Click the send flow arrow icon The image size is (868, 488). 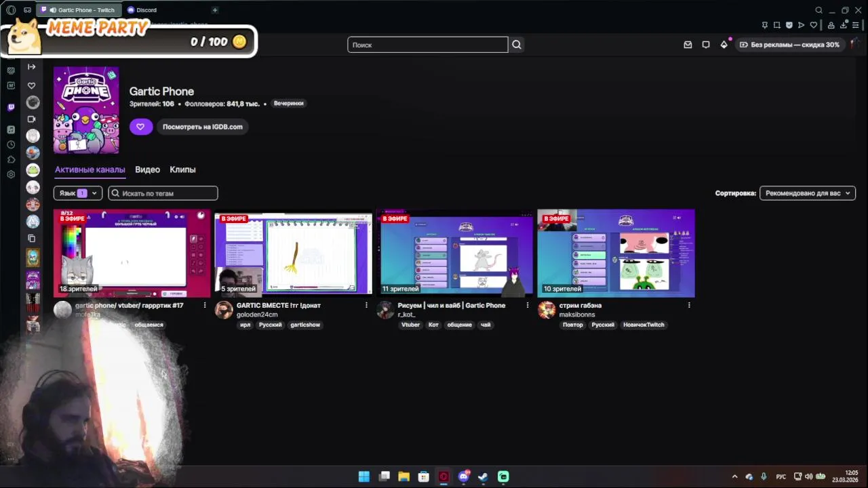[802, 25]
